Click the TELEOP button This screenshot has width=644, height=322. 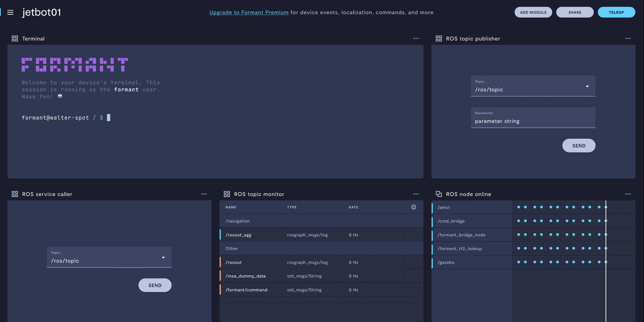click(616, 12)
